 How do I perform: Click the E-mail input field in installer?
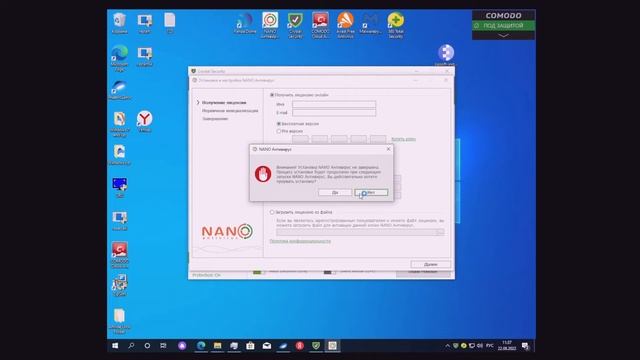pos(334,113)
